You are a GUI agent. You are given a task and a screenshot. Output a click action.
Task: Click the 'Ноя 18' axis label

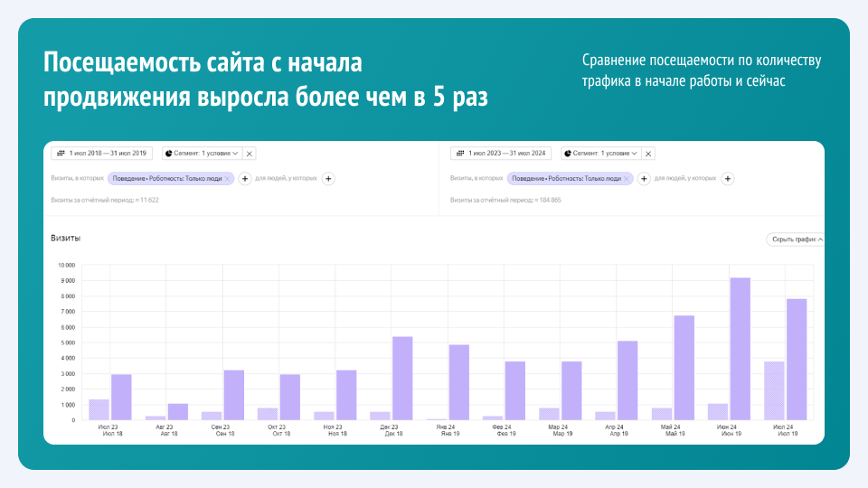(337, 434)
